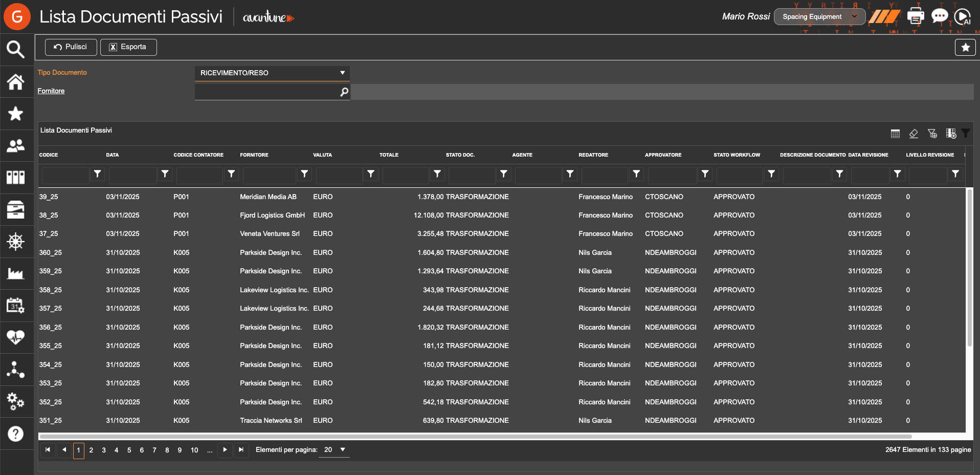Image resolution: width=980 pixels, height=475 pixels.
Task: Click the eraser clear-filters icon
Action: pos(914,134)
